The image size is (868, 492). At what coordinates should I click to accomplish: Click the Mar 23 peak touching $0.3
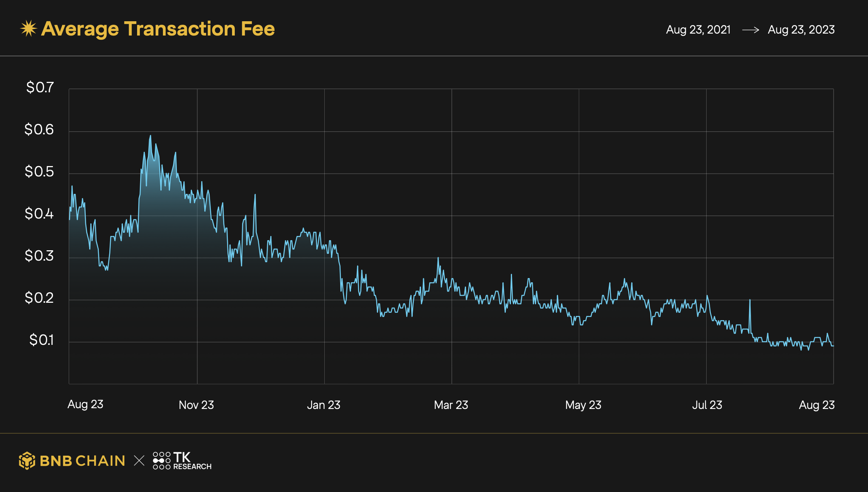click(x=438, y=258)
